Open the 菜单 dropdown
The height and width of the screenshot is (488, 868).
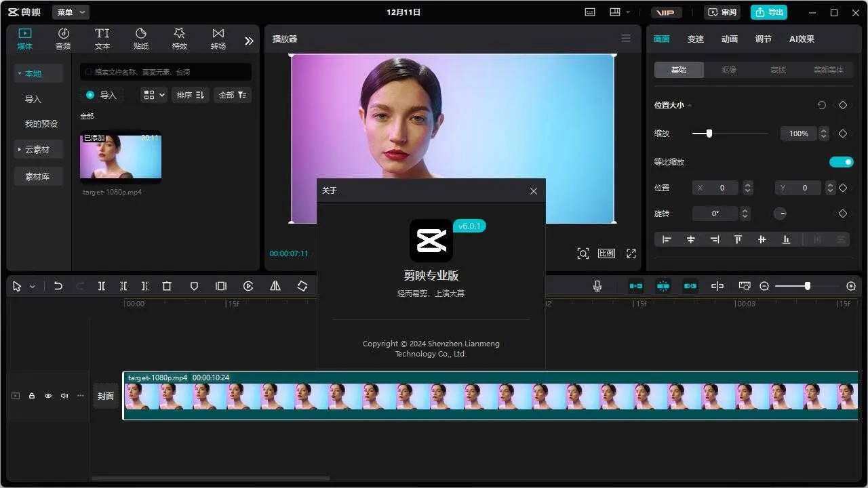(70, 12)
